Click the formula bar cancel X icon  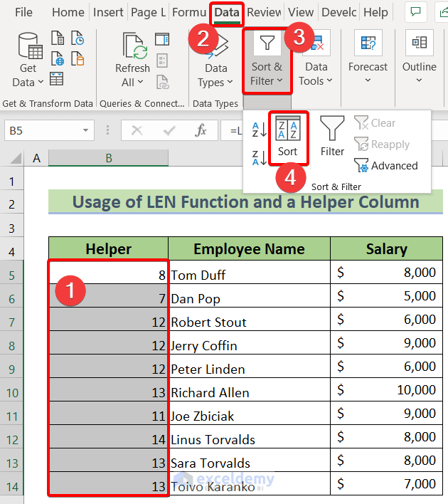(x=137, y=130)
